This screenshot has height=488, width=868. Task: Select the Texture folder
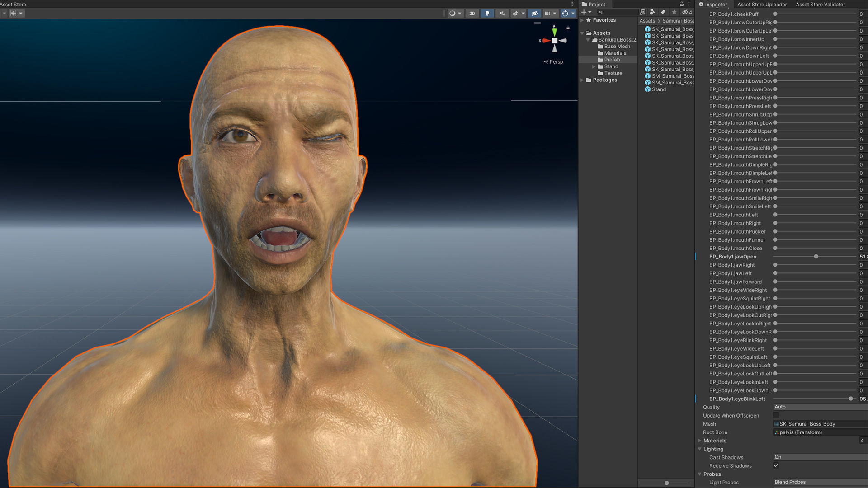(x=613, y=73)
